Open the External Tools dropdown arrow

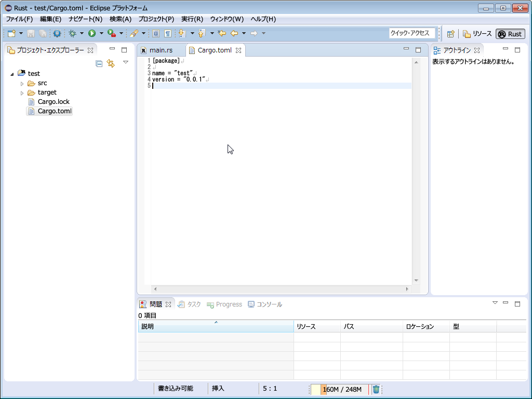(x=121, y=33)
